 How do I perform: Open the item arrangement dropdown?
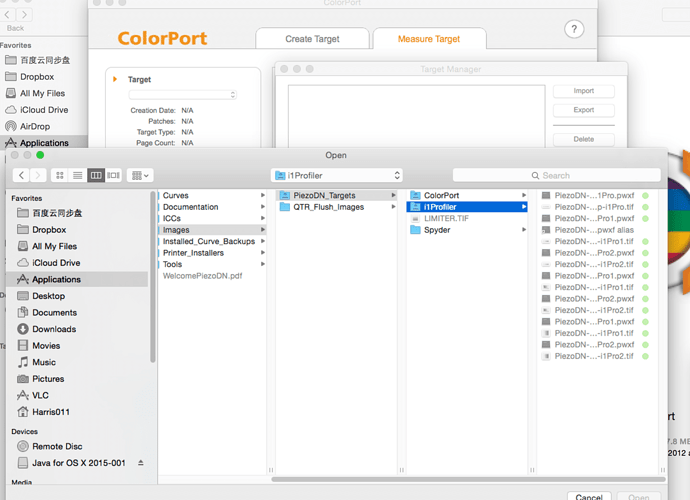141,176
